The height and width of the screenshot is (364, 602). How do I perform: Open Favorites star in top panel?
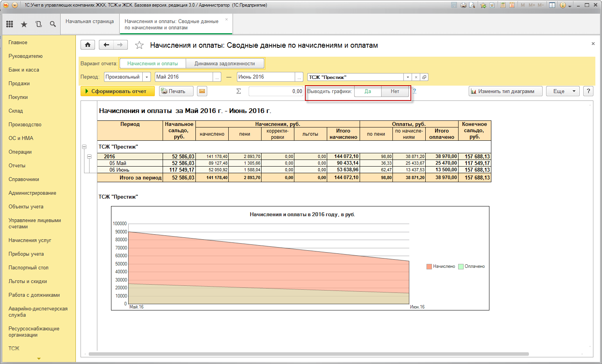point(24,24)
